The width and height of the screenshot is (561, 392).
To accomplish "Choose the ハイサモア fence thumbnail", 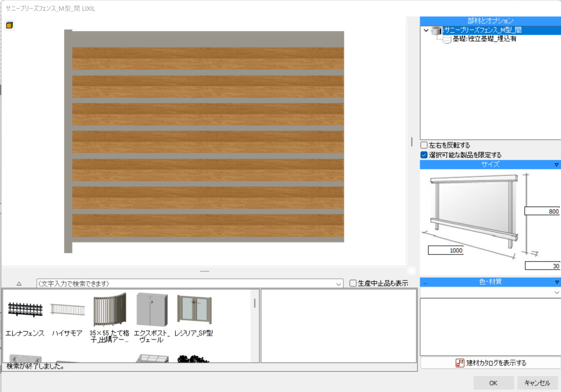I will (67, 310).
